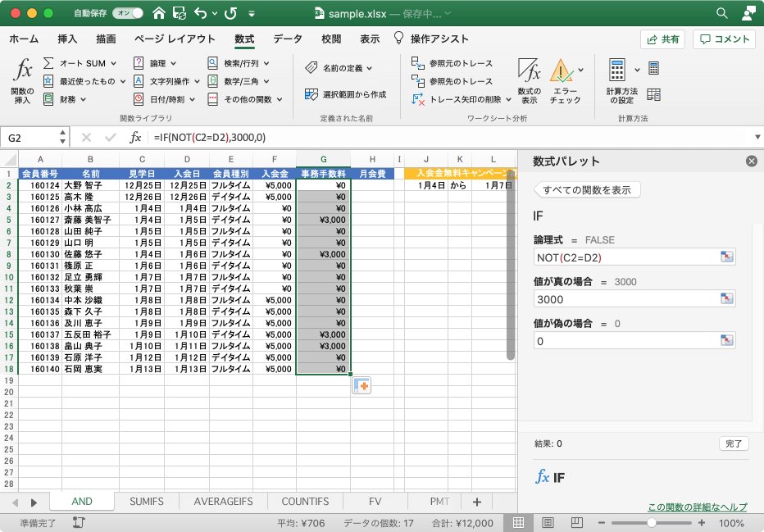Expand the Name Box cell reference dropdown
The height and width of the screenshot is (532, 764).
63,138
